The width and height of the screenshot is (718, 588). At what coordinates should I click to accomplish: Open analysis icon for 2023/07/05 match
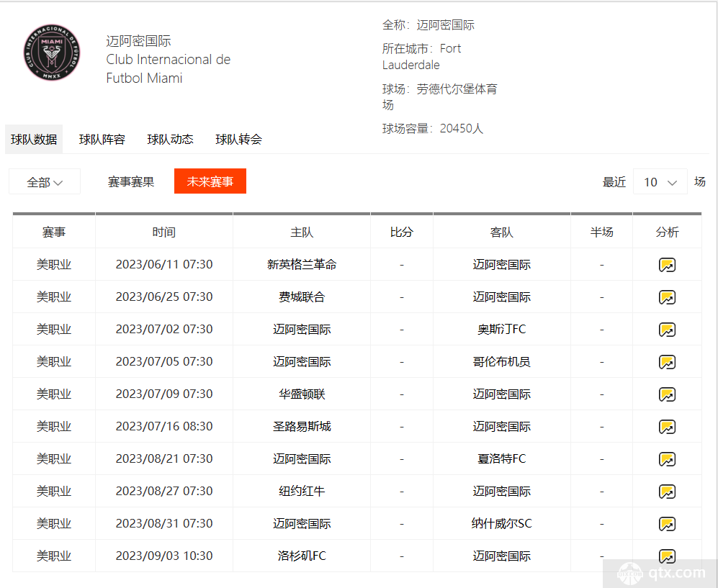point(667,362)
